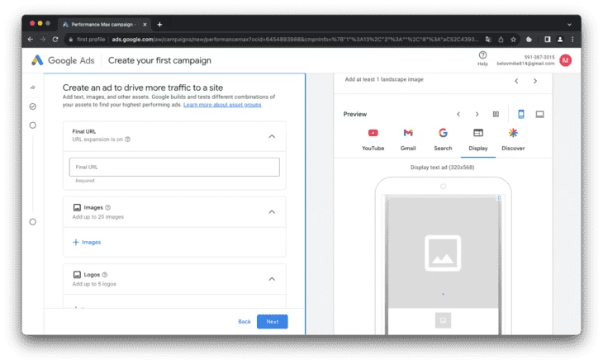Open the extensions puzzle icon
Screen dimensions: 603x364
(529, 39)
